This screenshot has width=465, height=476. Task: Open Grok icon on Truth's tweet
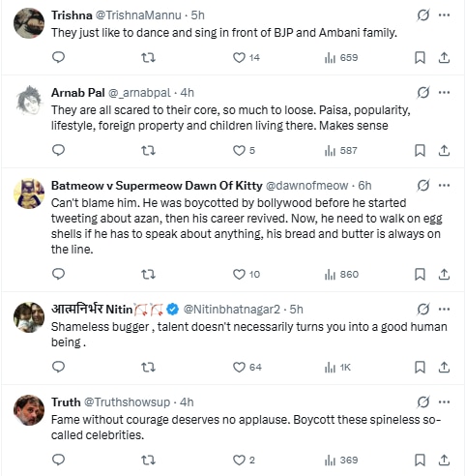[x=422, y=402]
